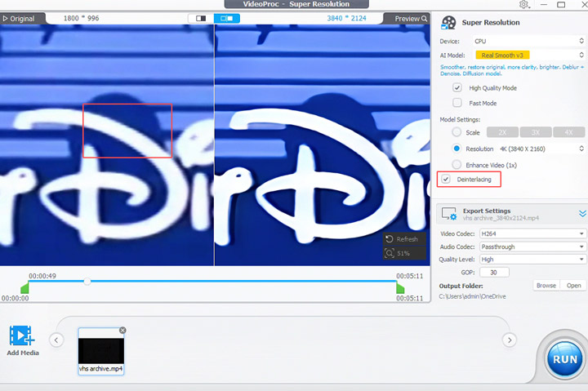
Task: Select the Resolution radio button
Action: 457,149
